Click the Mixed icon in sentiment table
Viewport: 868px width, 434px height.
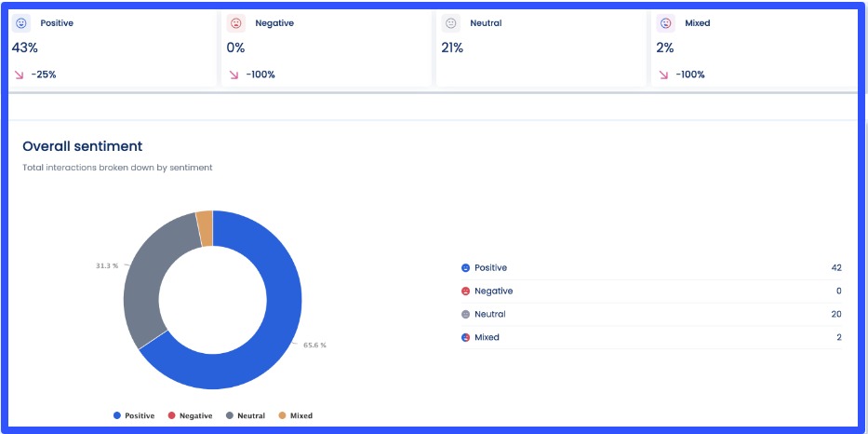(465, 338)
